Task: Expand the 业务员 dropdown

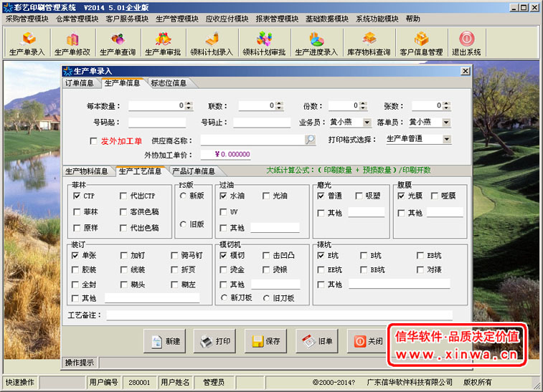Action: [367, 123]
